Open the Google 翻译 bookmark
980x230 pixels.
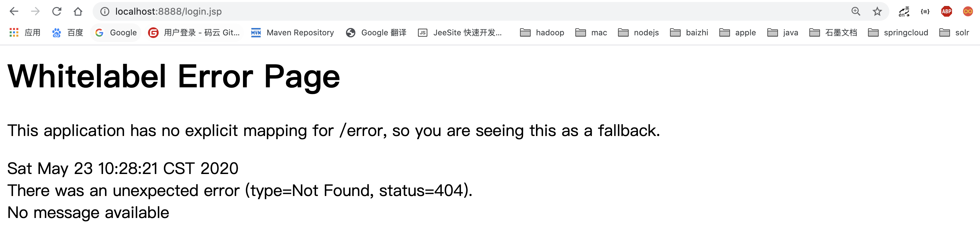tap(376, 33)
